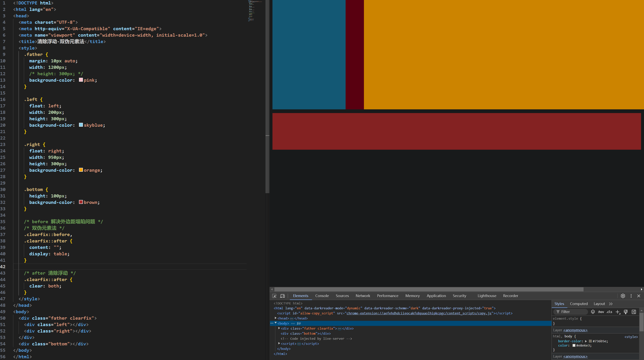The width and height of the screenshot is (644, 360).
Task: Expand the border-color shorthand triangle
Action: click(586, 341)
